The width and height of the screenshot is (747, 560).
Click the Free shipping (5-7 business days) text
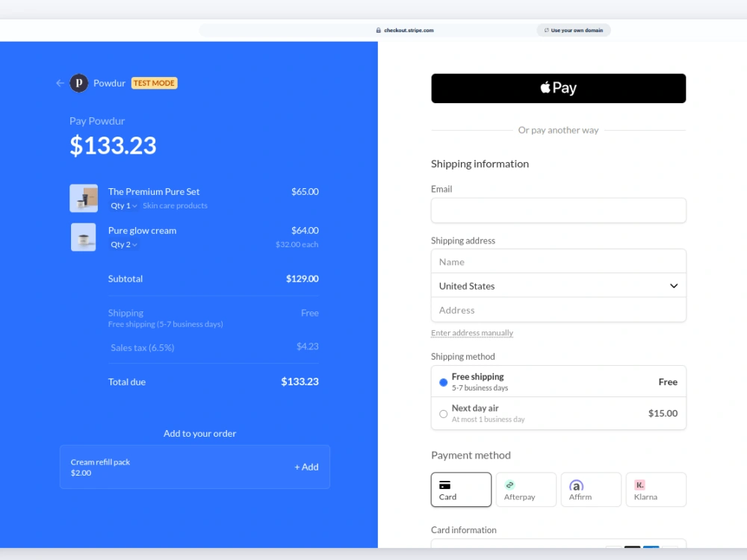pyautogui.click(x=165, y=324)
